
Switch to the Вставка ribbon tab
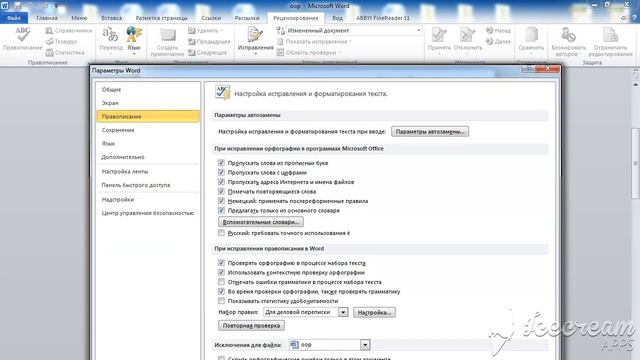pyautogui.click(x=111, y=18)
